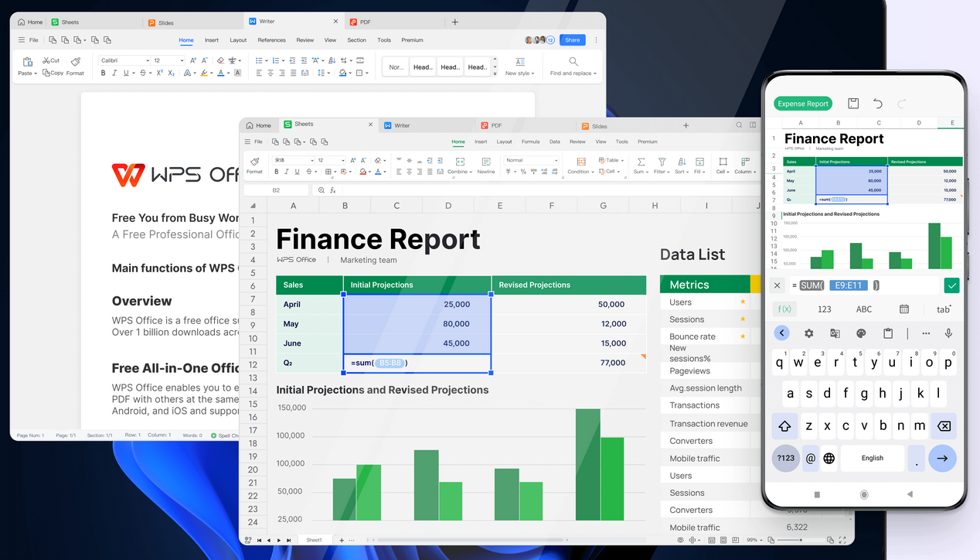
Task: Click Format brush icon in Sheets ribbon
Action: (x=255, y=162)
